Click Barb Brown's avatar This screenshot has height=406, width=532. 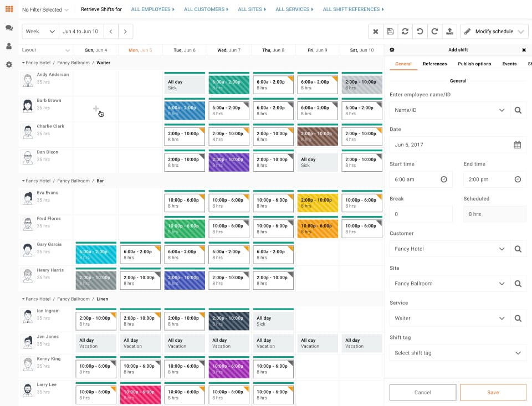click(28, 106)
